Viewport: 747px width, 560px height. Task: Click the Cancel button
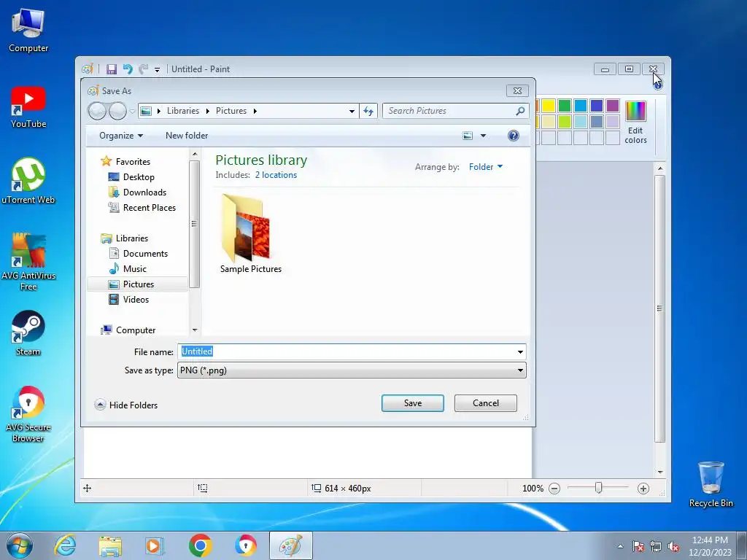click(x=485, y=403)
